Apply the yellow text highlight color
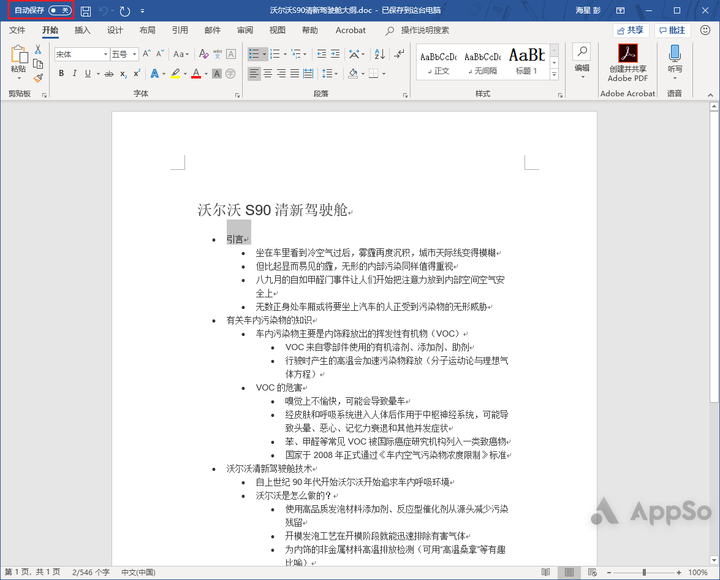The image size is (720, 580). click(175, 73)
